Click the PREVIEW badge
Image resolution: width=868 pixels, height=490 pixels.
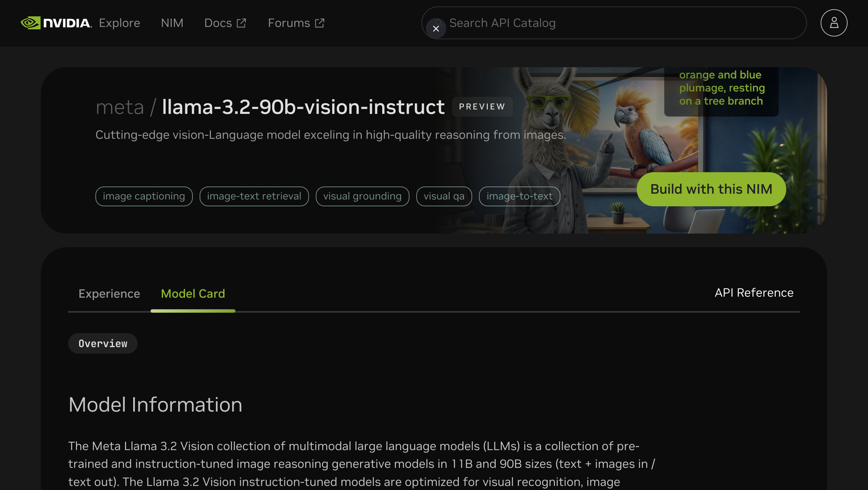[482, 107]
